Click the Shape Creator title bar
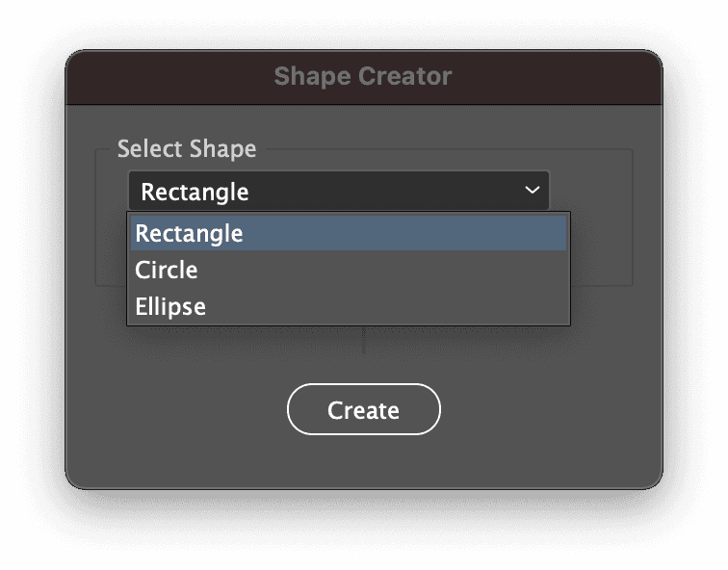This screenshot has height=570, width=728. click(364, 77)
